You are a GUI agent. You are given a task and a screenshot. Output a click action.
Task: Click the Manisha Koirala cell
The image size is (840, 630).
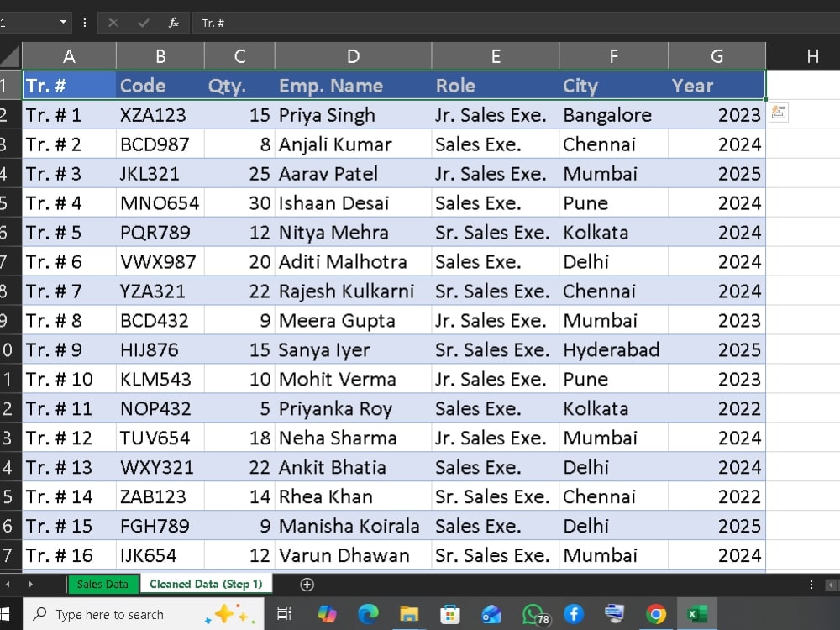pyautogui.click(x=353, y=526)
